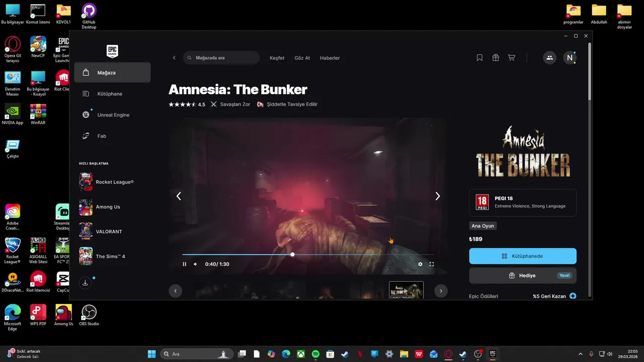Click the video progress slider handle
Screen dimensions: 644x362
tap(292, 254)
